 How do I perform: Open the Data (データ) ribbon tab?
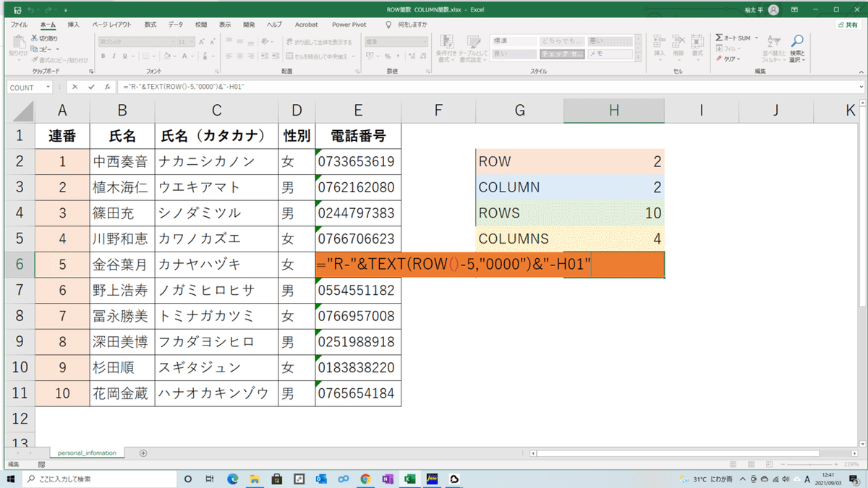176,25
